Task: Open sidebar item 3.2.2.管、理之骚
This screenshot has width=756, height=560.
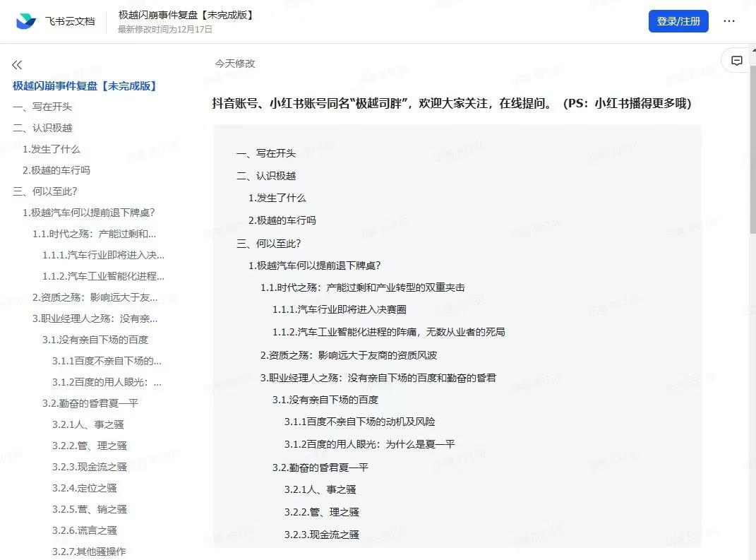Action: click(x=89, y=446)
